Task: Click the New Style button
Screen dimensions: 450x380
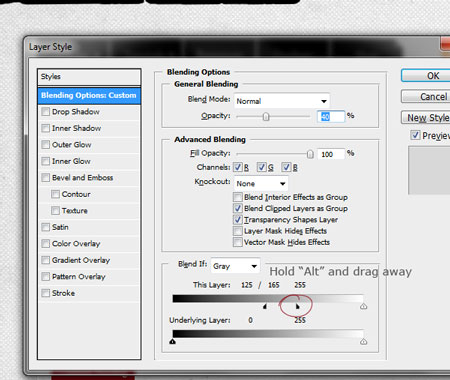Action: (x=426, y=117)
